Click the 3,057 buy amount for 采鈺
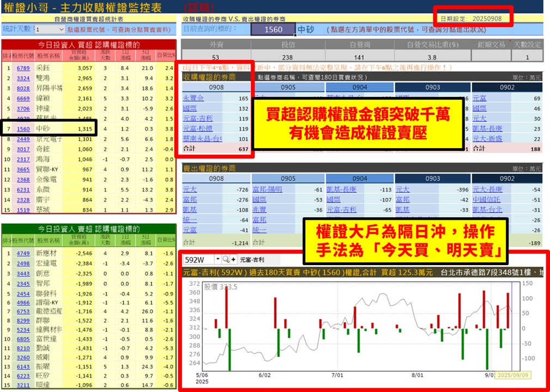Image resolution: width=550 pixels, height=392 pixels. (x=85, y=68)
